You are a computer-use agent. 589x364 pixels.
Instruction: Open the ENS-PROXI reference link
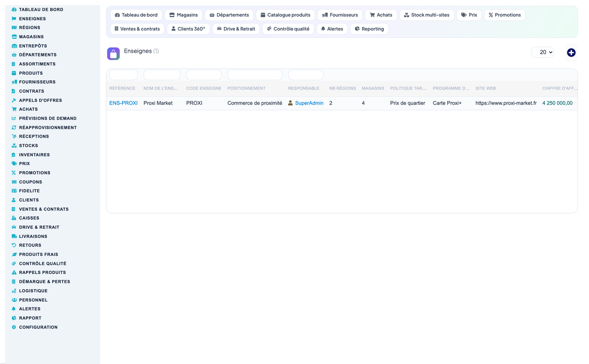click(x=124, y=103)
